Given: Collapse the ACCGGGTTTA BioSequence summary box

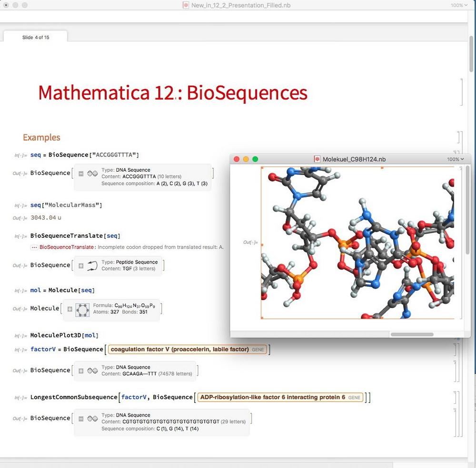Looking at the screenshot, I should pos(81,174).
